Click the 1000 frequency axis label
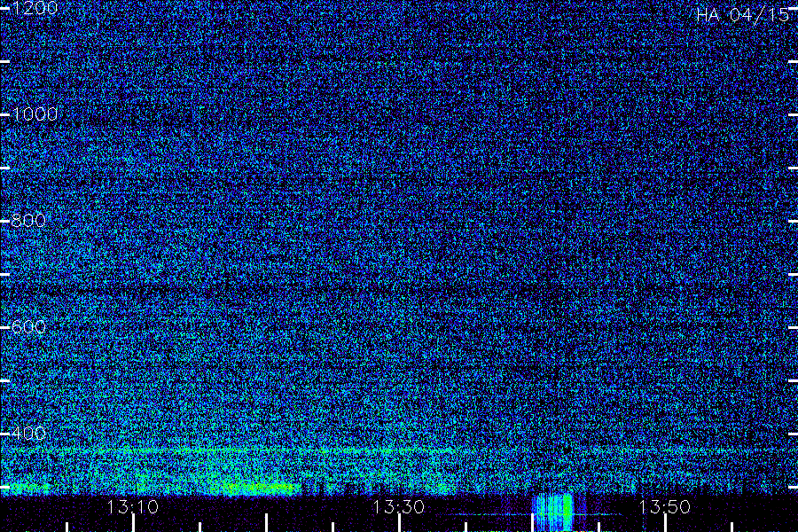798x532 pixels. pyautogui.click(x=35, y=114)
